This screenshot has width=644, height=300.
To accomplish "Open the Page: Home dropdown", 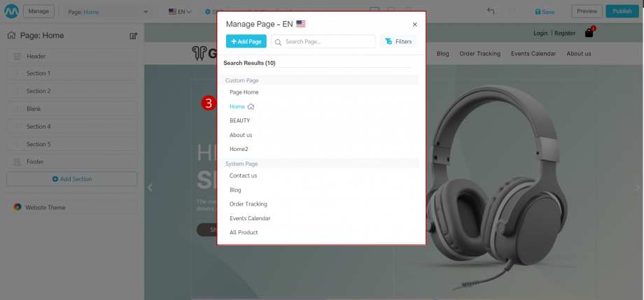I will (108, 12).
